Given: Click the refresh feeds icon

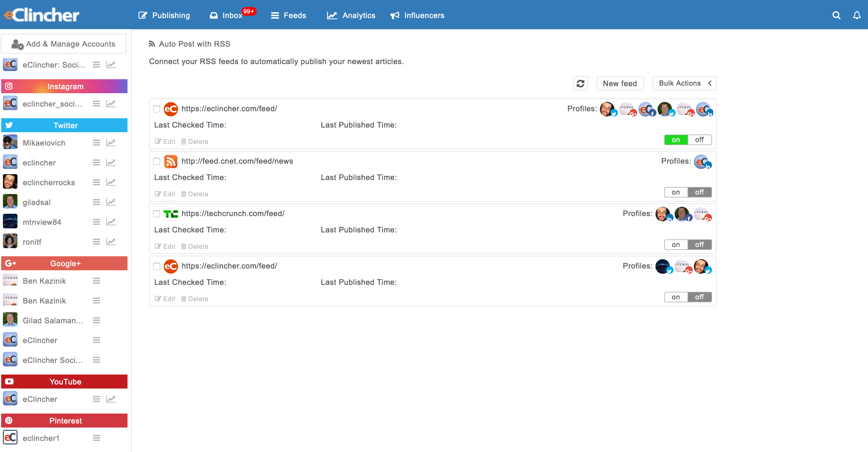Looking at the screenshot, I should click(580, 83).
